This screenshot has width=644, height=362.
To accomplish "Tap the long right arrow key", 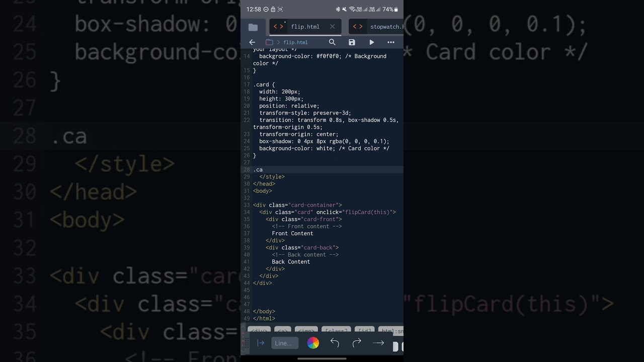I will pos(378,343).
